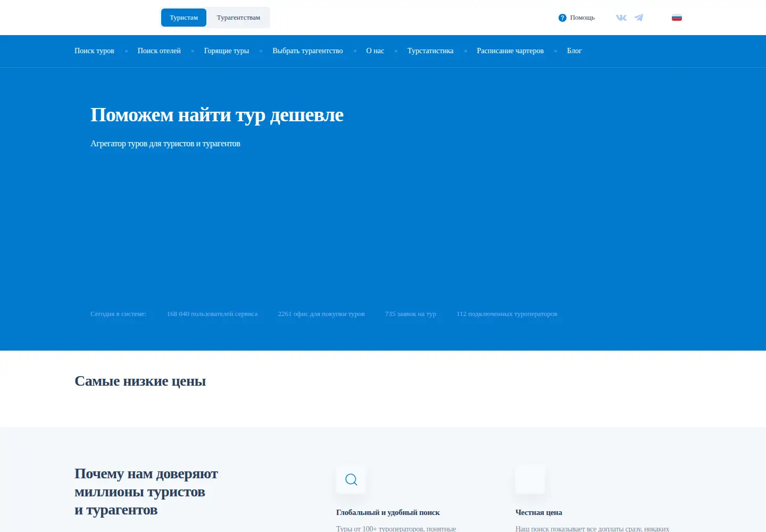Click the 735 заявок на тур stat
Viewport: 766px width, 532px height.
(x=411, y=314)
